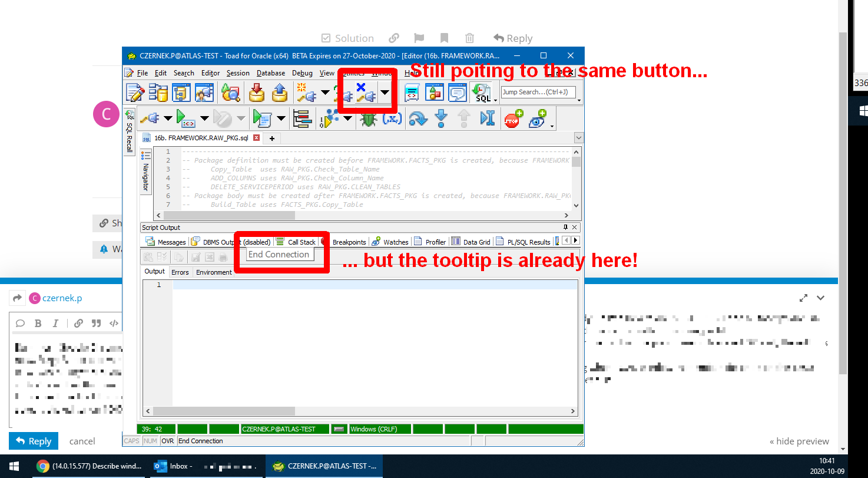Click the green bug debug icon
Image resolution: width=868 pixels, height=478 pixels.
pos(369,118)
